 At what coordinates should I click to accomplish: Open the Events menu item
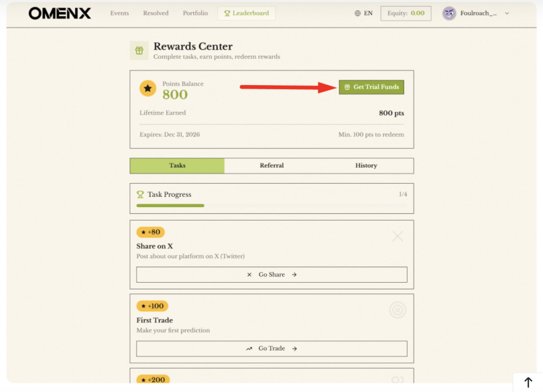point(119,13)
